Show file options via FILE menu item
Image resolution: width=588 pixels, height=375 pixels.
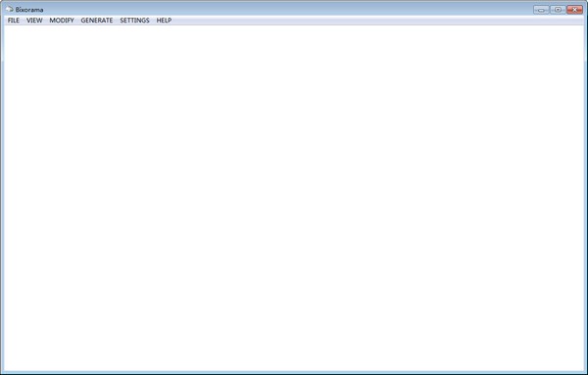click(14, 21)
